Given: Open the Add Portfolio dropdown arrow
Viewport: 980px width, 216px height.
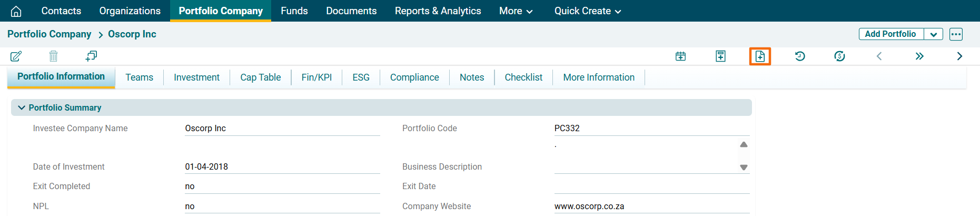Looking at the screenshot, I should point(933,34).
